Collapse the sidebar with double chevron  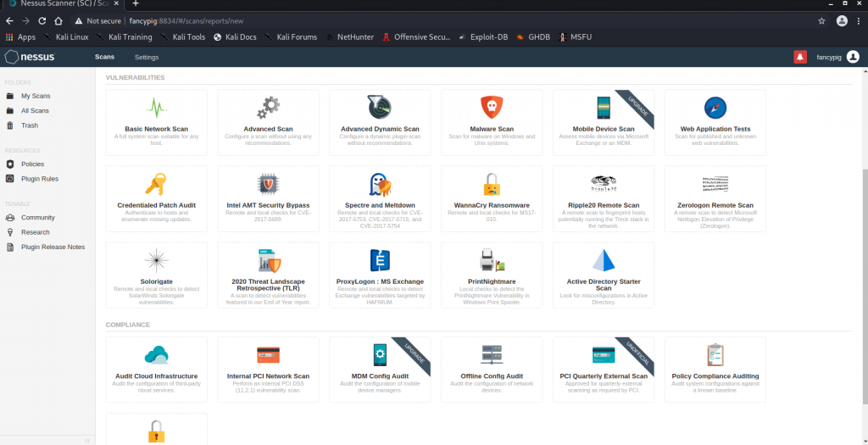click(x=87, y=441)
